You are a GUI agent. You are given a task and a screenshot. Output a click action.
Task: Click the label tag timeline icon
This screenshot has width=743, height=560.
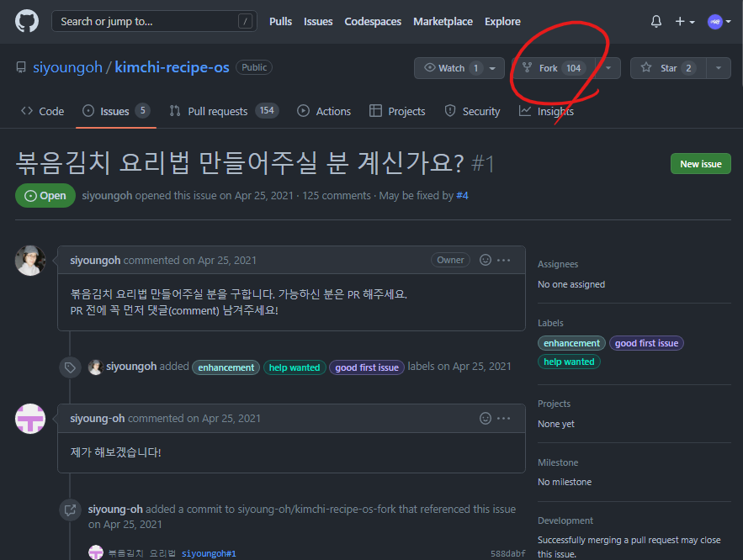pos(70,367)
